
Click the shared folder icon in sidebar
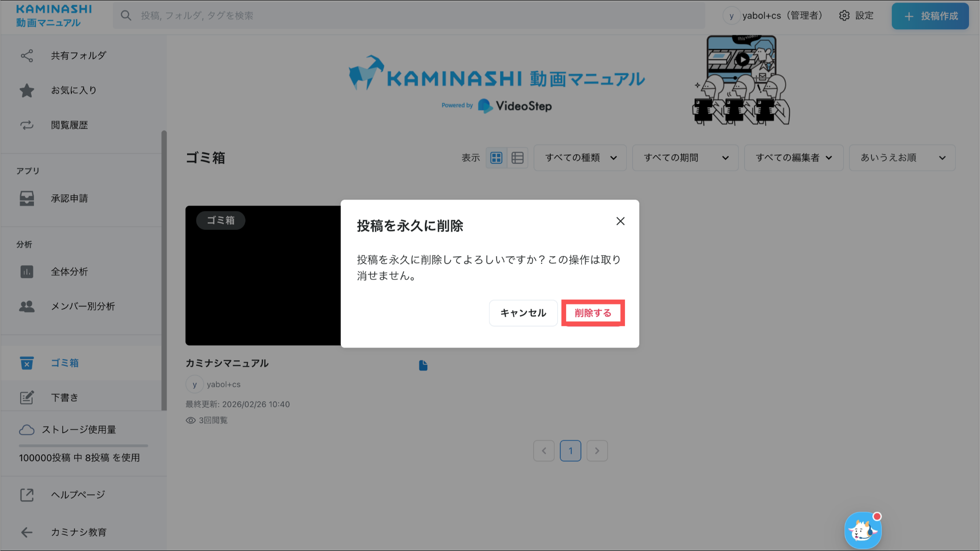(x=27, y=56)
